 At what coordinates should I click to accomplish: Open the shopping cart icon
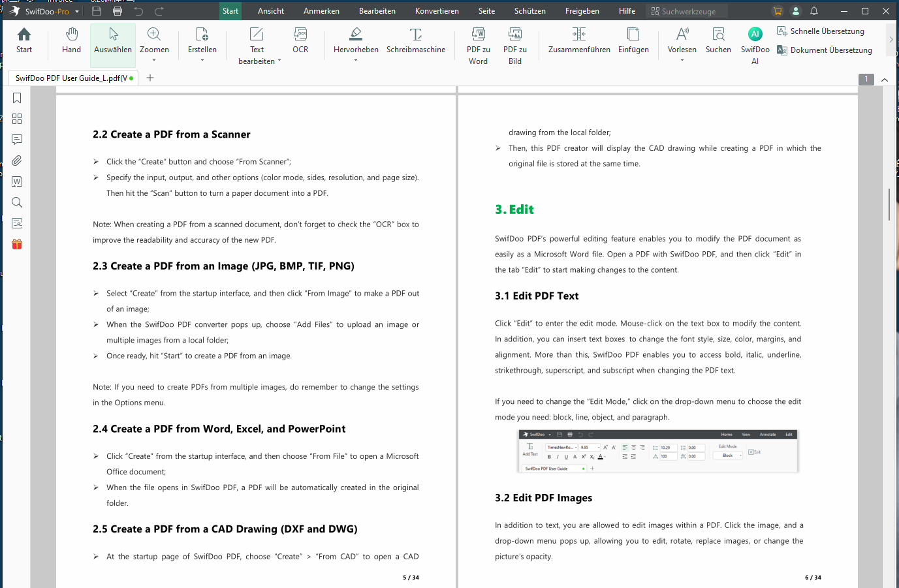click(x=778, y=11)
